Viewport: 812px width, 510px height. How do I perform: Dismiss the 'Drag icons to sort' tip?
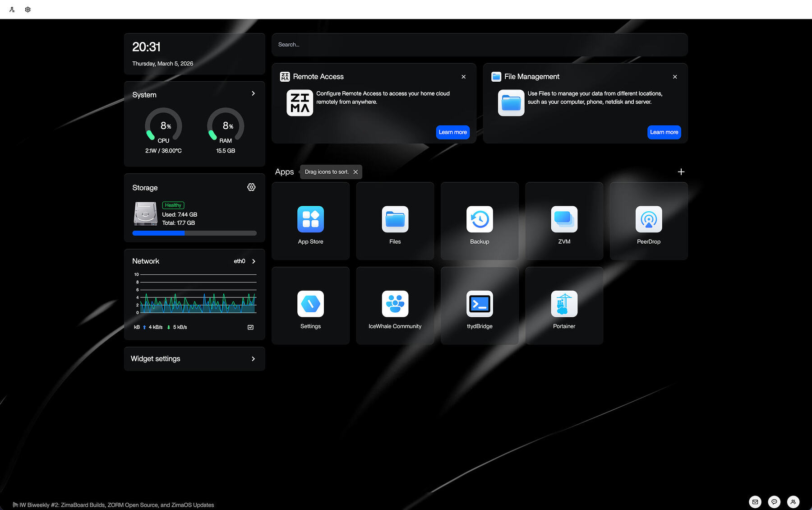point(355,172)
